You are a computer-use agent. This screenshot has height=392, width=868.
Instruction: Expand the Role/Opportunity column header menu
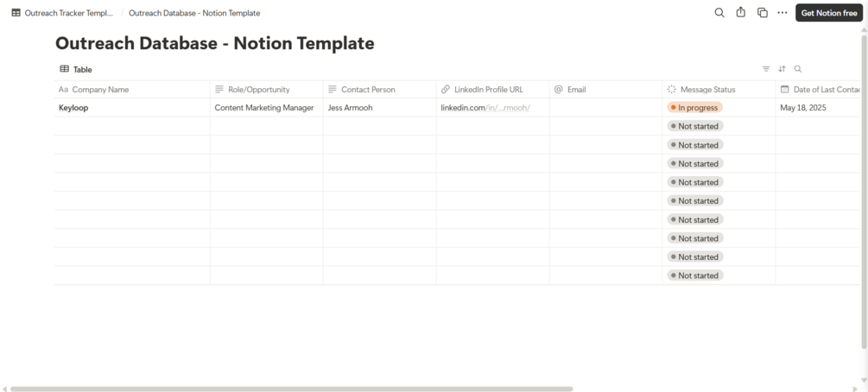pos(258,90)
